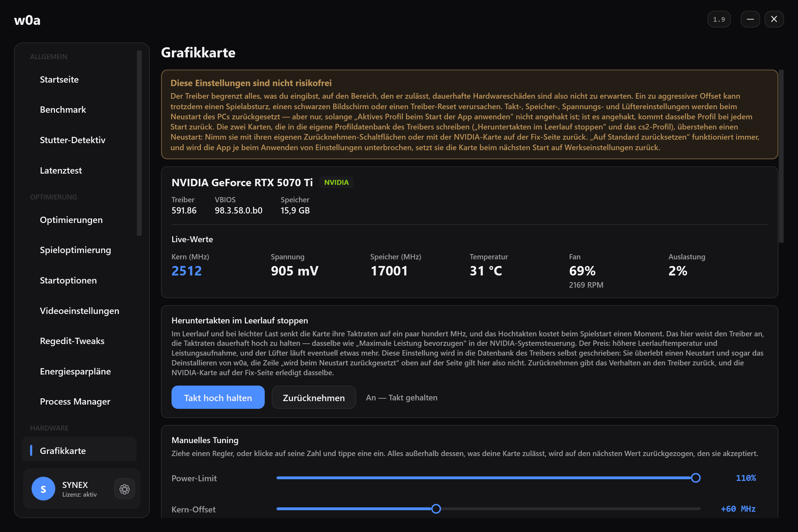Click the green NVIDIA vendor badge

coord(336,182)
